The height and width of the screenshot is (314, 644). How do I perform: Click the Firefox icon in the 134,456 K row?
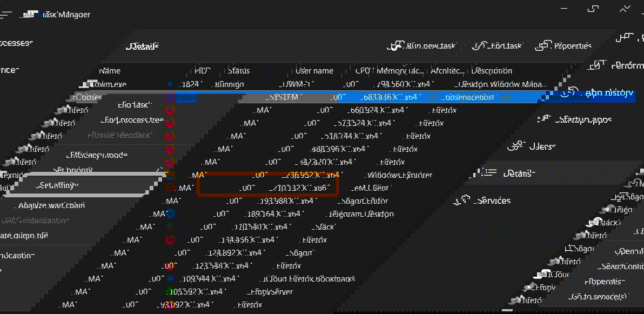170,239
